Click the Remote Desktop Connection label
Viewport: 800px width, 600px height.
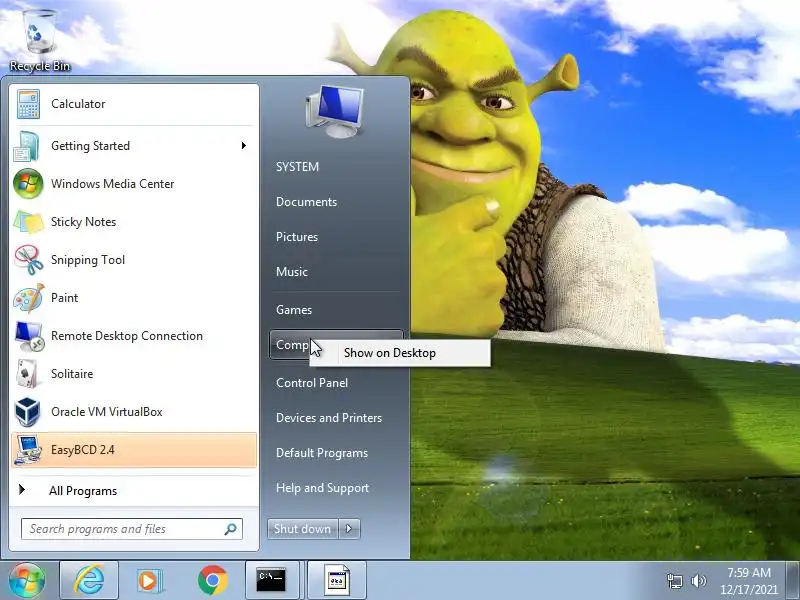click(127, 336)
